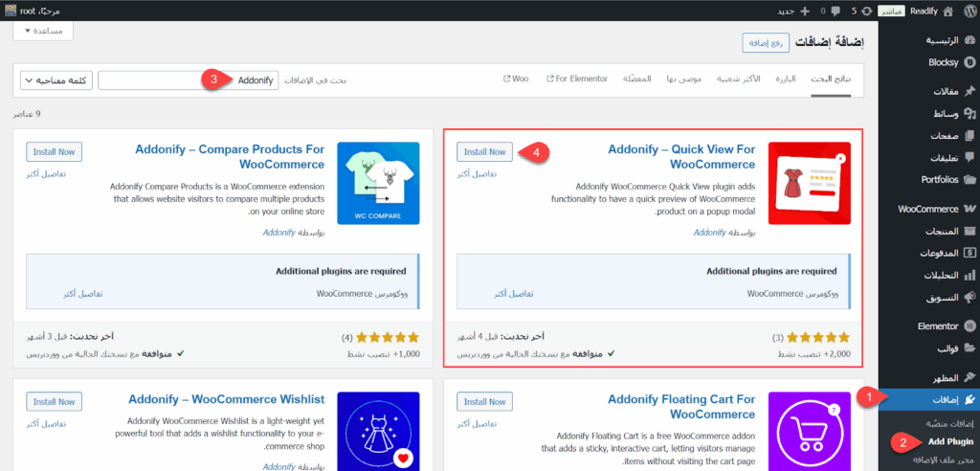Open the Woo tab
This screenshot has width=980, height=471.
(516, 79)
